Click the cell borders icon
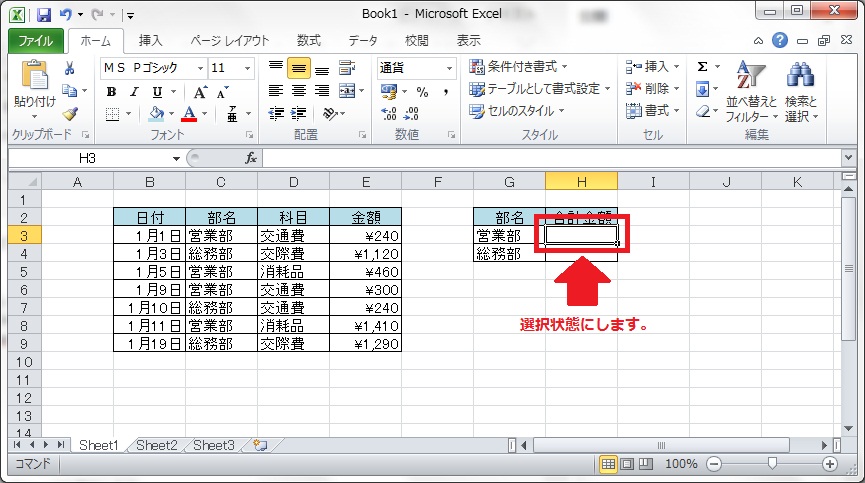 coord(112,114)
